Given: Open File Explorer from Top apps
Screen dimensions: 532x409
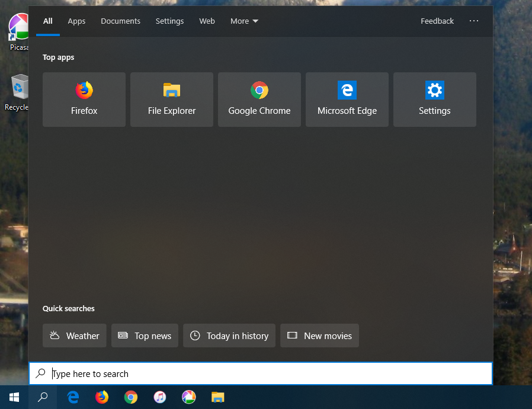Looking at the screenshot, I should point(172,100).
